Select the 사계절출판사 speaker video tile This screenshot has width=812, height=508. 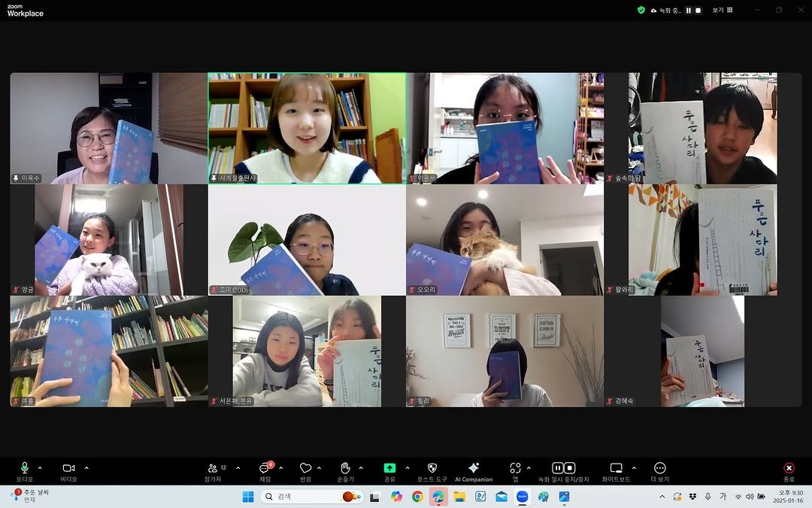307,128
